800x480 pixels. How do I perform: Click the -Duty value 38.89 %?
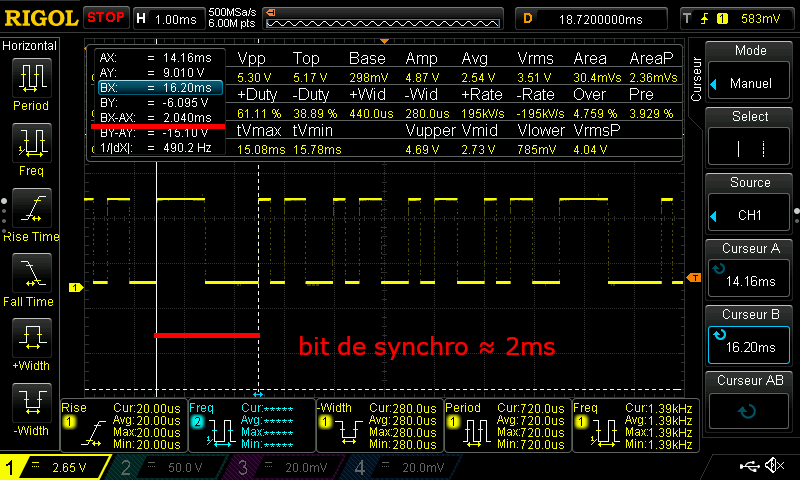pyautogui.click(x=315, y=114)
